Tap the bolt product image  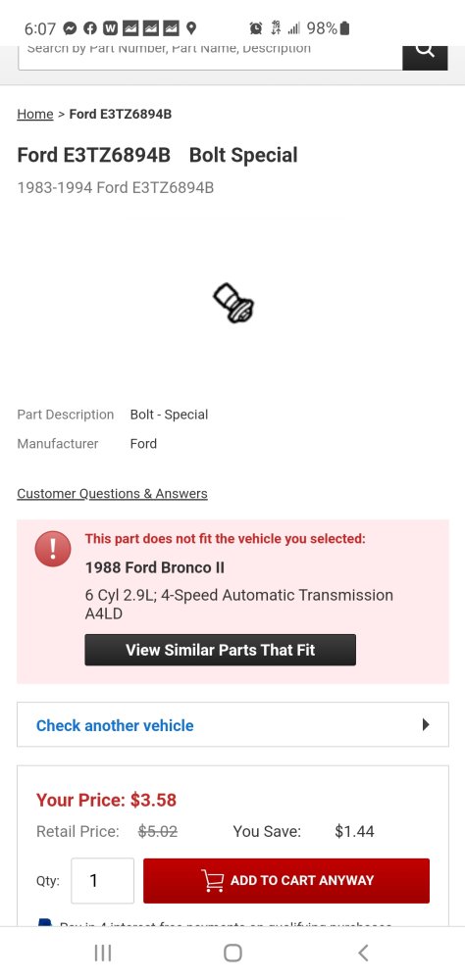click(x=232, y=303)
